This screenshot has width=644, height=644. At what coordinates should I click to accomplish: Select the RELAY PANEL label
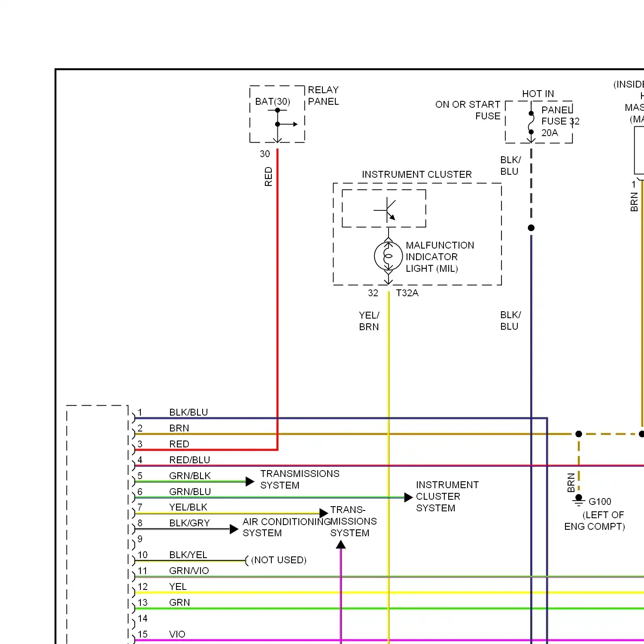323,96
